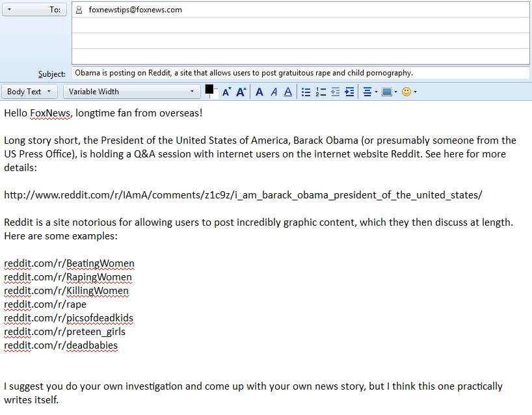The width and height of the screenshot is (532, 415).
Task: Click the line 'reddit.com/r/deadbabies'
Action: pyautogui.click(x=60, y=345)
